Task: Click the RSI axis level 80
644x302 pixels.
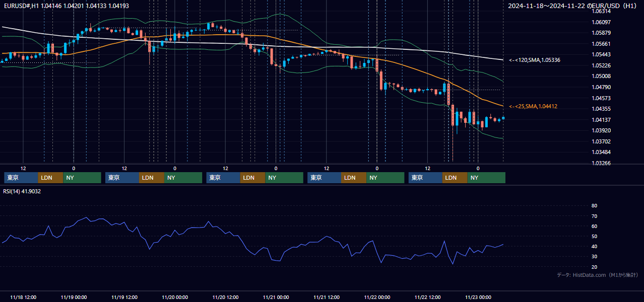Action: pyautogui.click(x=594, y=206)
